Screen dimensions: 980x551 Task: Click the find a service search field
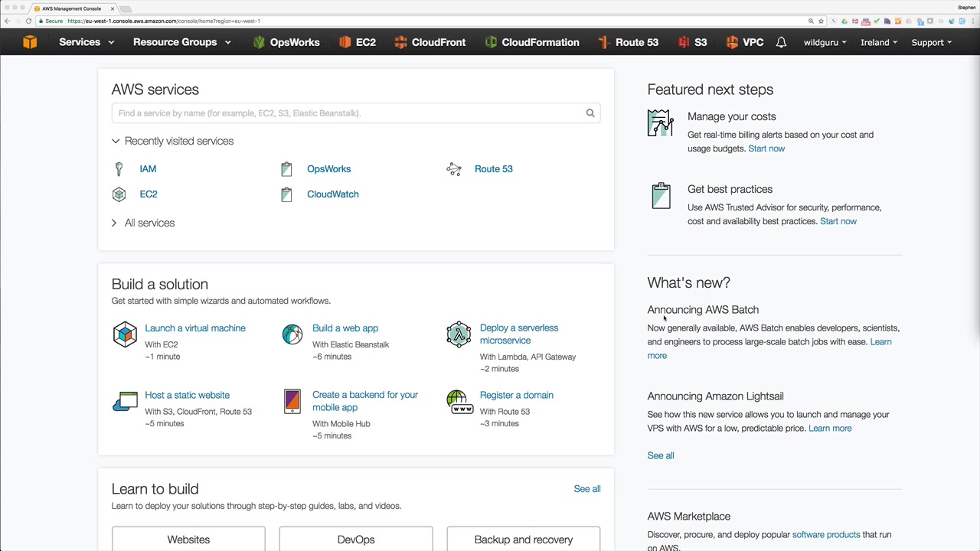[348, 113]
